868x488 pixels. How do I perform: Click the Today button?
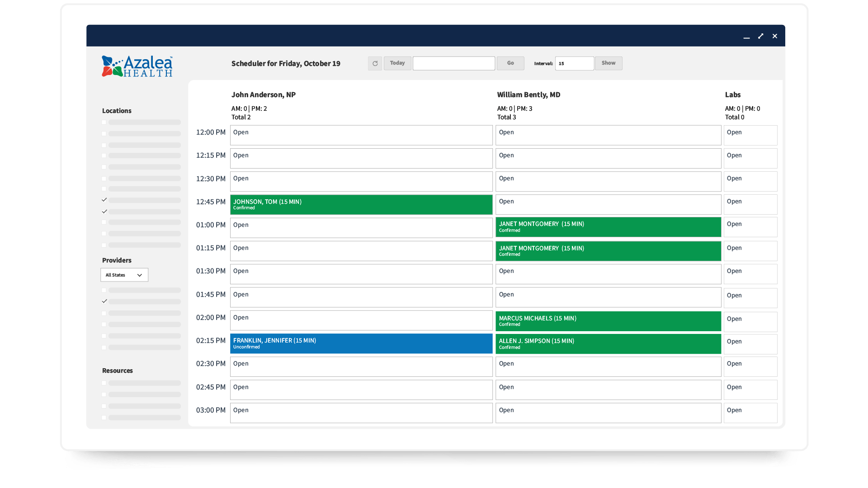pos(397,63)
